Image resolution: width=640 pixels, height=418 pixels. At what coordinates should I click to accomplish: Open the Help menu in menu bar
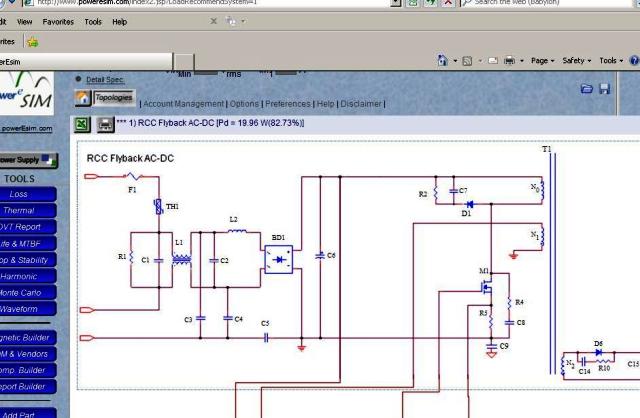[120, 22]
